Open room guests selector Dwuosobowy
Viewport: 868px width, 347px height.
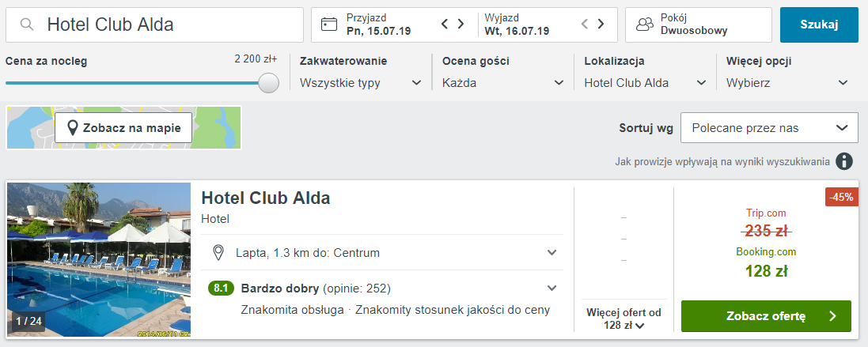tap(699, 25)
